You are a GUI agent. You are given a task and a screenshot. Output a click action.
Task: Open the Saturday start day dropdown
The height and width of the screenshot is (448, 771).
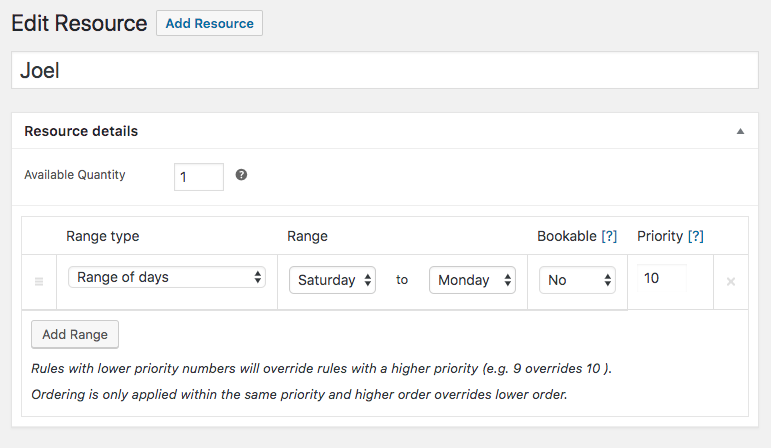tap(332, 280)
